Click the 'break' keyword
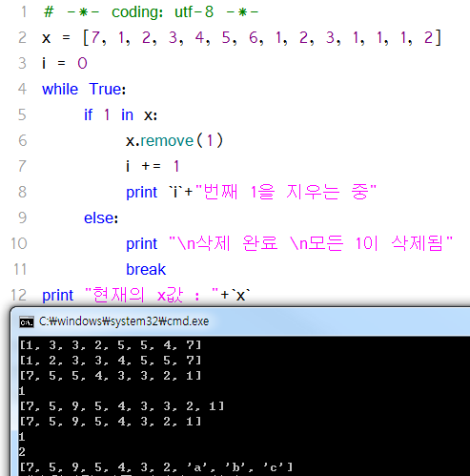The height and width of the screenshot is (476, 470). point(146,269)
